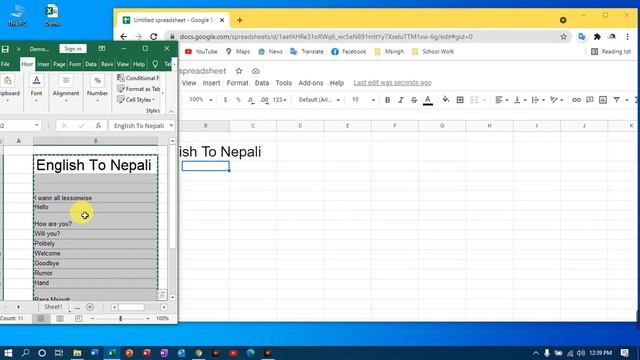Image resolution: width=640 pixels, height=360 pixels.
Task: Open School Work bookmarks folder
Action: coord(433,51)
